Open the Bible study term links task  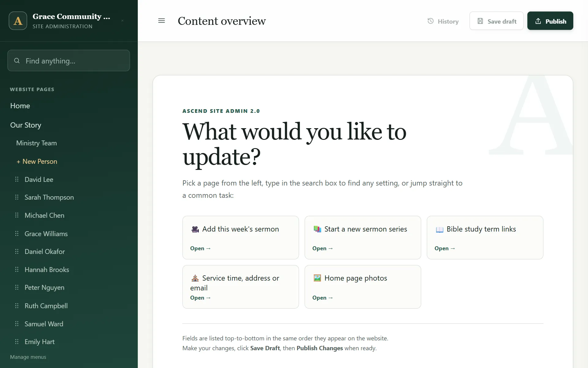[x=485, y=238]
